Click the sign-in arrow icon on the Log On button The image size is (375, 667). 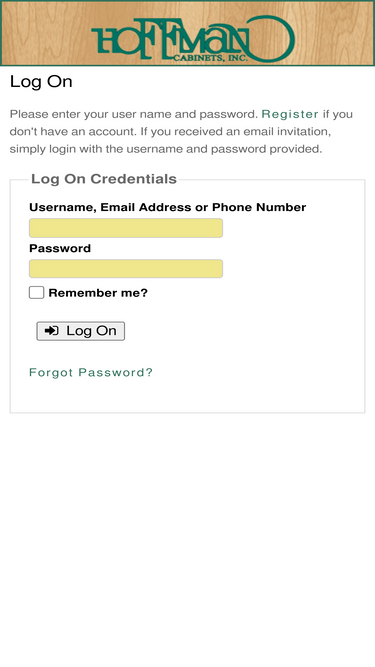[52, 331]
